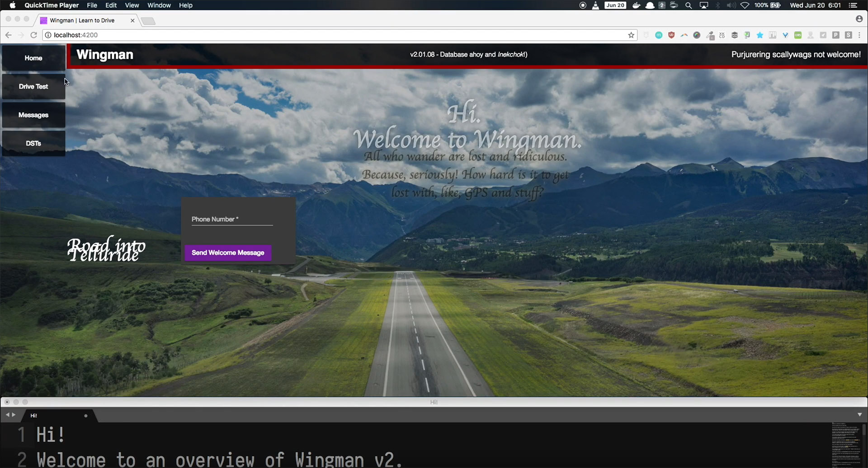This screenshot has height=468, width=868.
Task: Open the View menu in menu bar
Action: click(132, 5)
